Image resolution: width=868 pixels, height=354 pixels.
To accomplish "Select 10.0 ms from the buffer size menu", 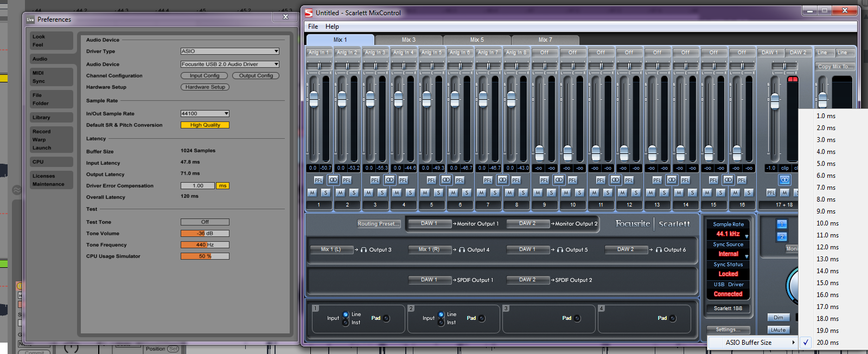I will coord(827,223).
